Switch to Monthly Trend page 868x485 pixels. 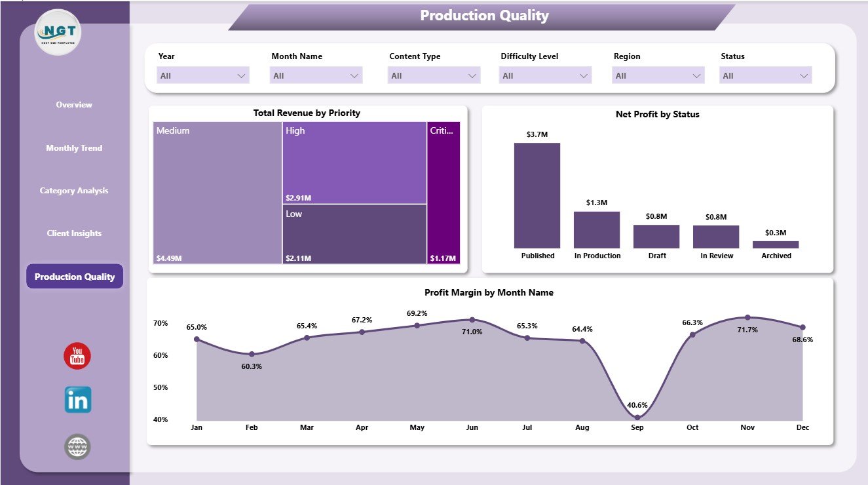74,148
